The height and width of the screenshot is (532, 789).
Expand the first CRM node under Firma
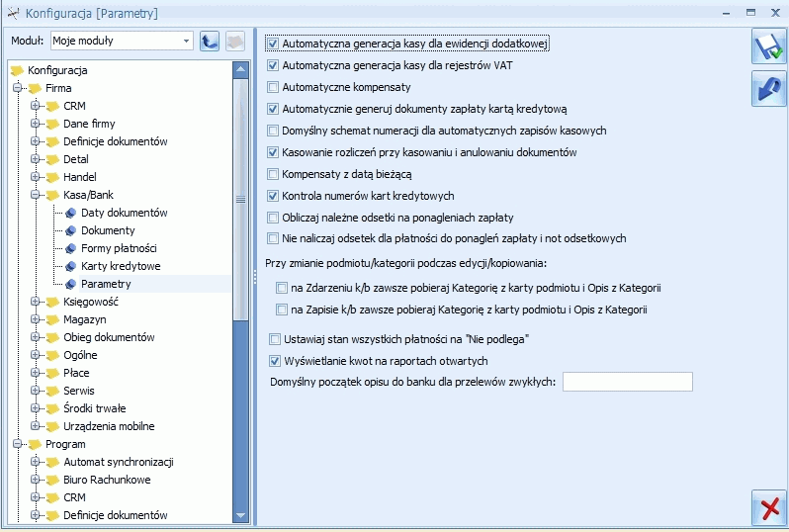[x=36, y=106]
